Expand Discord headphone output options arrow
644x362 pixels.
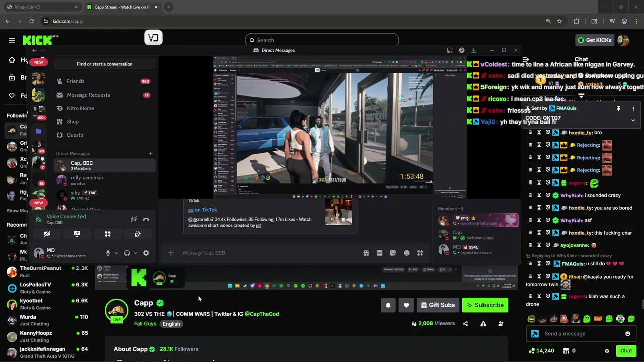tap(135, 253)
